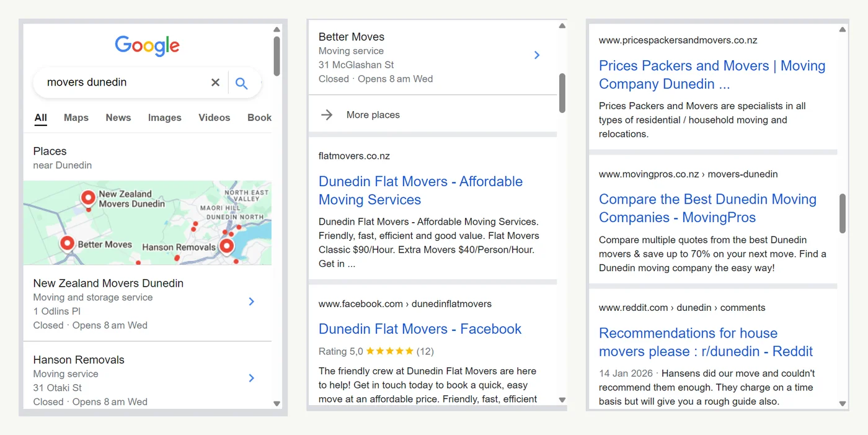Click the flatmovers.co.nz URL text

354,156
